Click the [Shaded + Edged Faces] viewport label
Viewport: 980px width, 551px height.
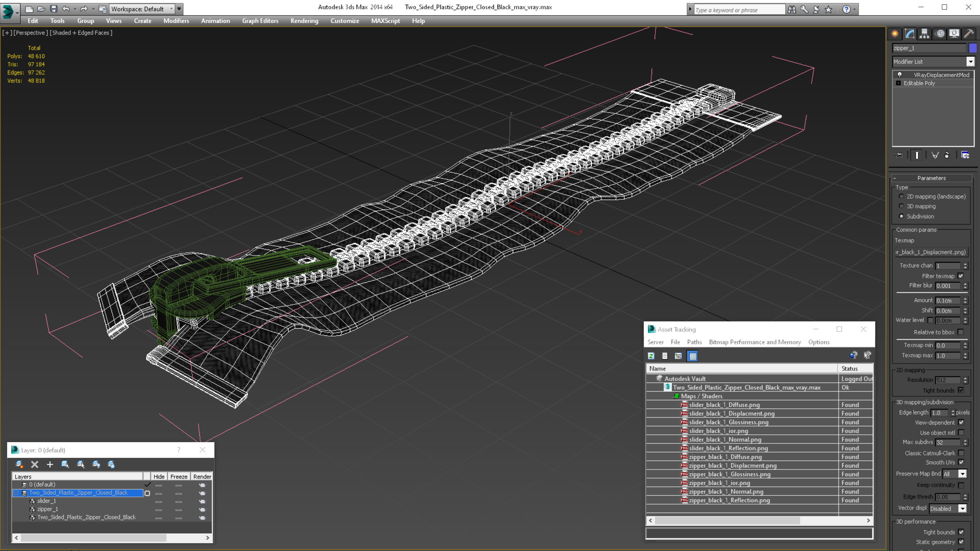(81, 33)
